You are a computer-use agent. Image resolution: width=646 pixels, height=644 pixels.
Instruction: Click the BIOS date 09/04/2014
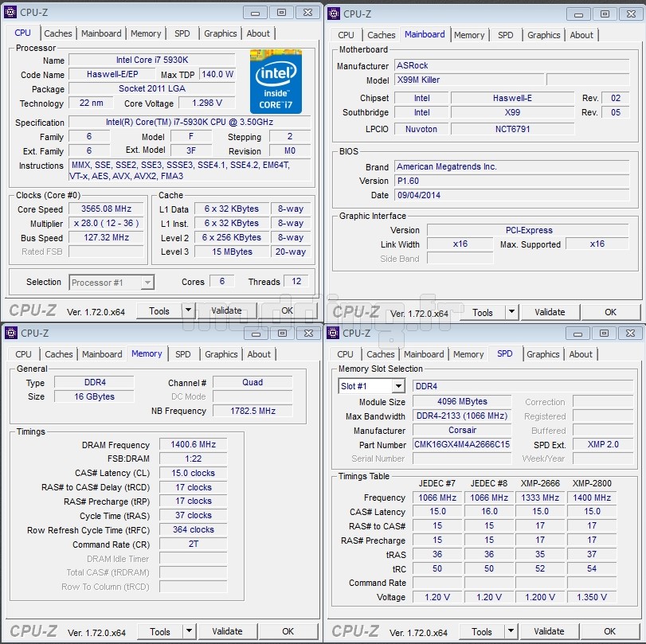pos(512,195)
